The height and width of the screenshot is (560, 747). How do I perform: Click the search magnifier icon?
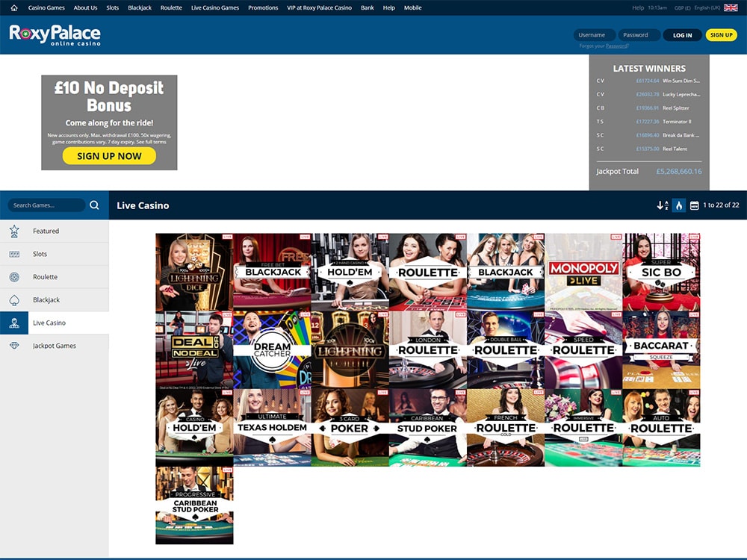click(x=94, y=205)
